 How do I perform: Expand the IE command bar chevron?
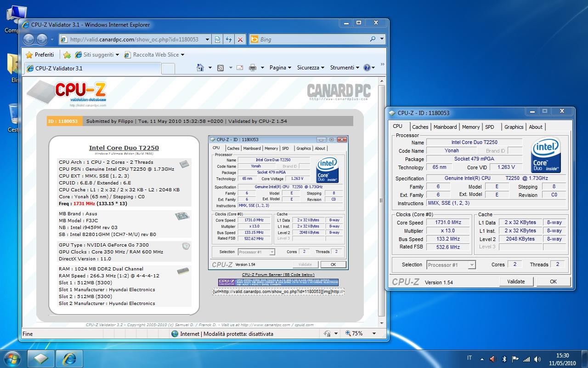tap(382, 65)
